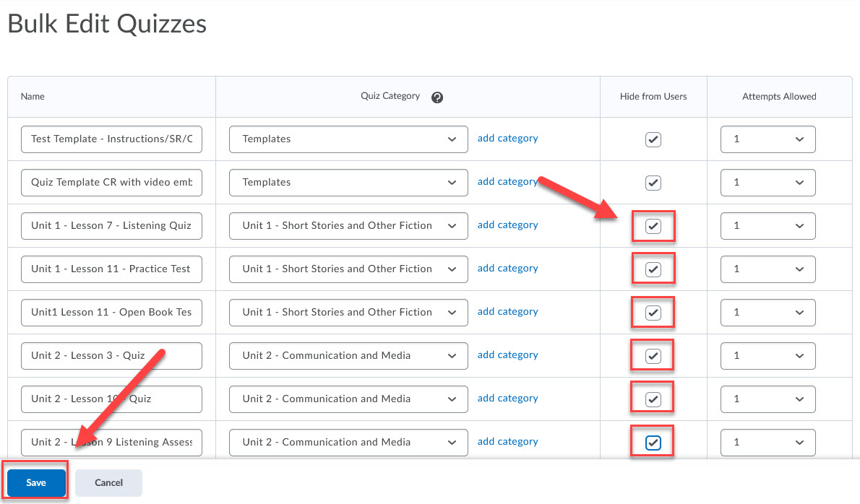The image size is (860, 504).
Task: Edit the Unit 1 Lesson 7 Listening Quiz name
Action: 111,226
